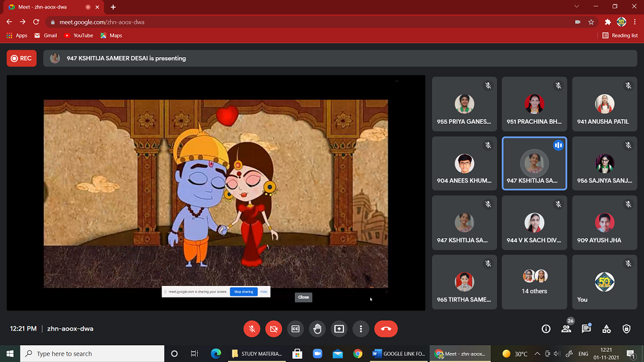Expand Chrome extensions puzzle menu
The height and width of the screenshot is (362, 644).
[x=607, y=21]
